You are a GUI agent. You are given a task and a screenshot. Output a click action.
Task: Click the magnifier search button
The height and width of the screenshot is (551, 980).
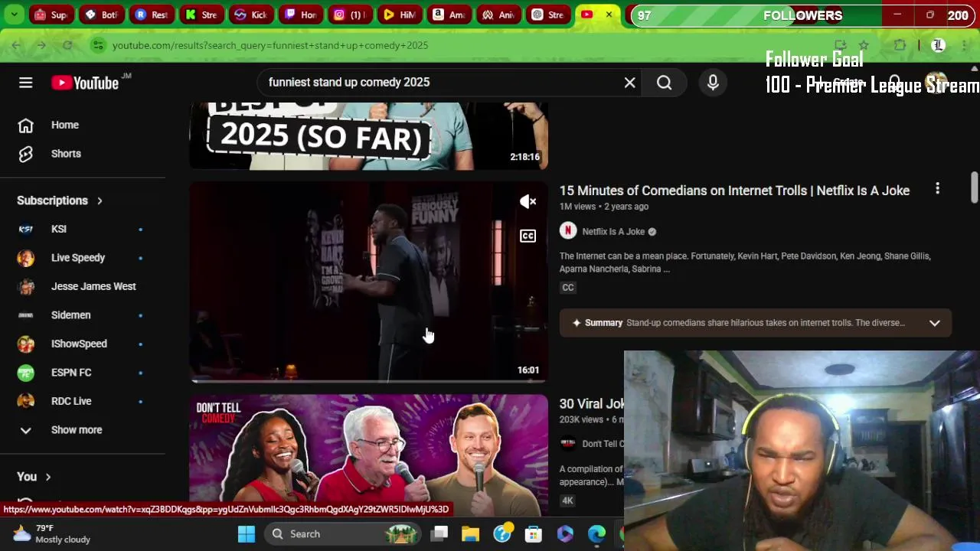point(664,83)
